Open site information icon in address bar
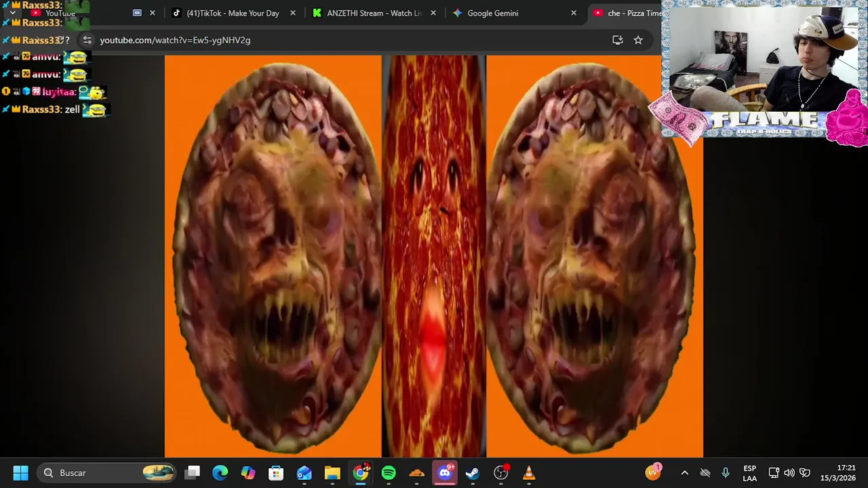 87,40
